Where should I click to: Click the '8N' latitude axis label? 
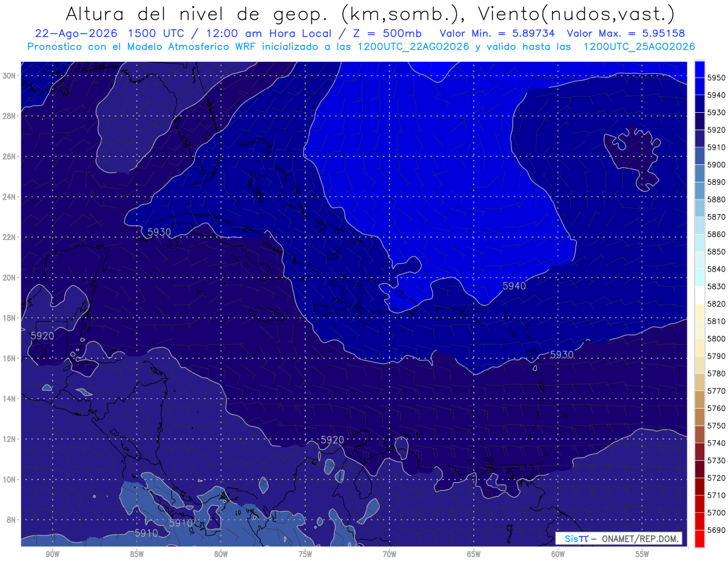pyautogui.click(x=11, y=520)
